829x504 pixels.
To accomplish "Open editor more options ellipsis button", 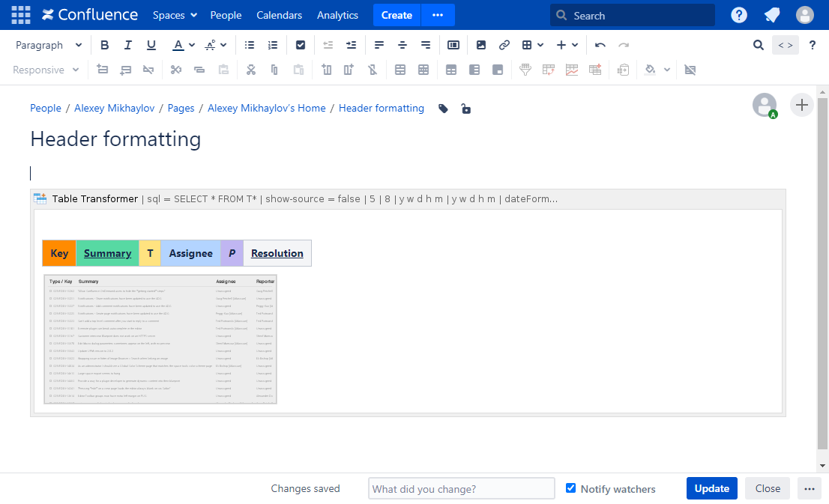I will [810, 489].
